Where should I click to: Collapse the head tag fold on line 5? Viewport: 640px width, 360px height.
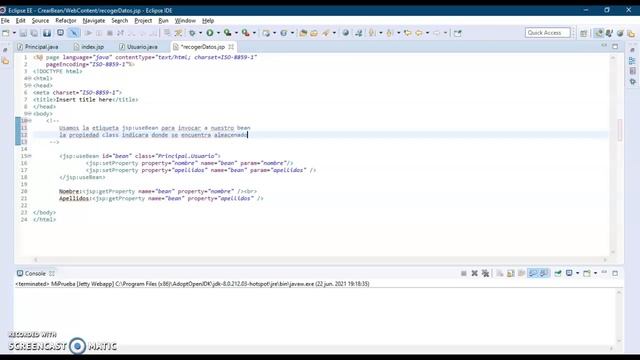coord(29,86)
